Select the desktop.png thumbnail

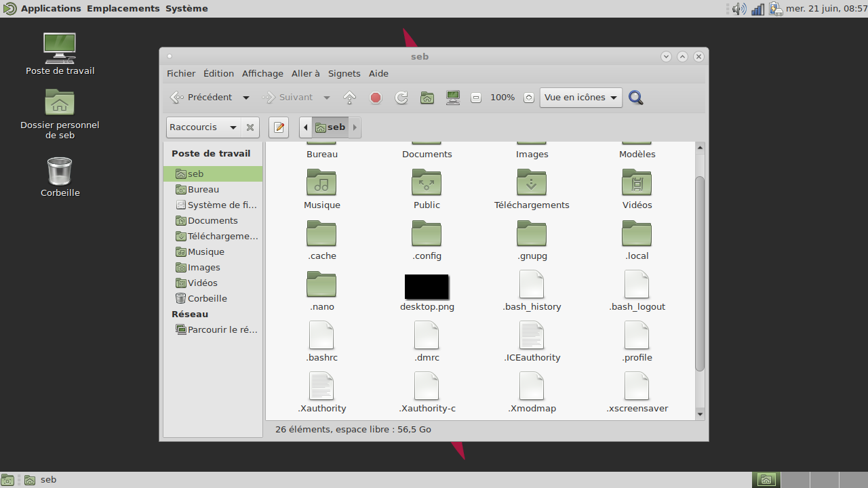(427, 287)
